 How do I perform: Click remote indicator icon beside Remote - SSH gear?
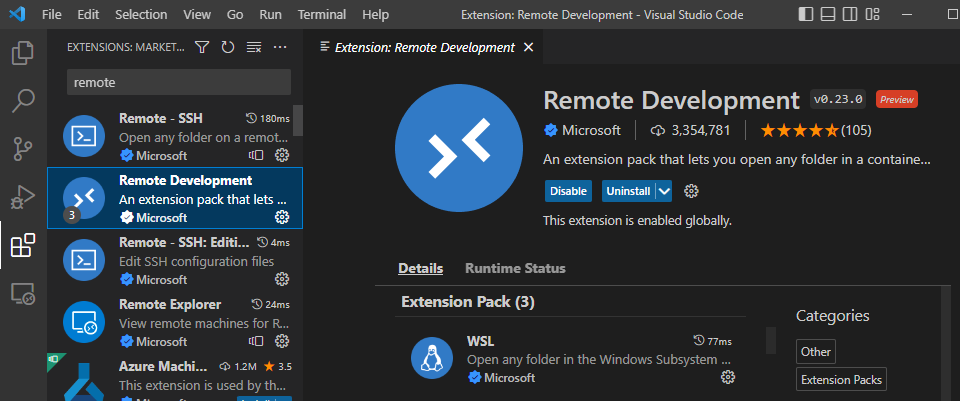click(x=256, y=155)
